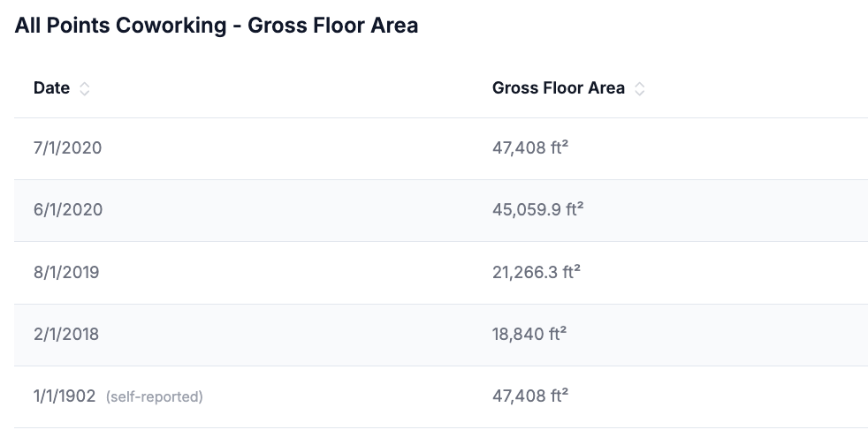The width and height of the screenshot is (868, 445).
Task: Select the 8/1/2019 date cell
Action: point(66,273)
